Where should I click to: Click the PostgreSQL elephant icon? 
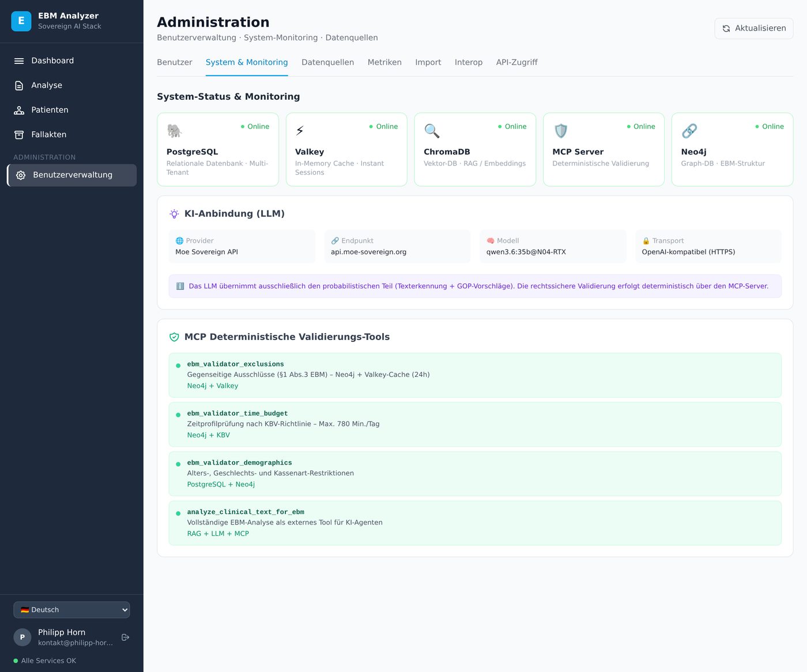point(174,131)
